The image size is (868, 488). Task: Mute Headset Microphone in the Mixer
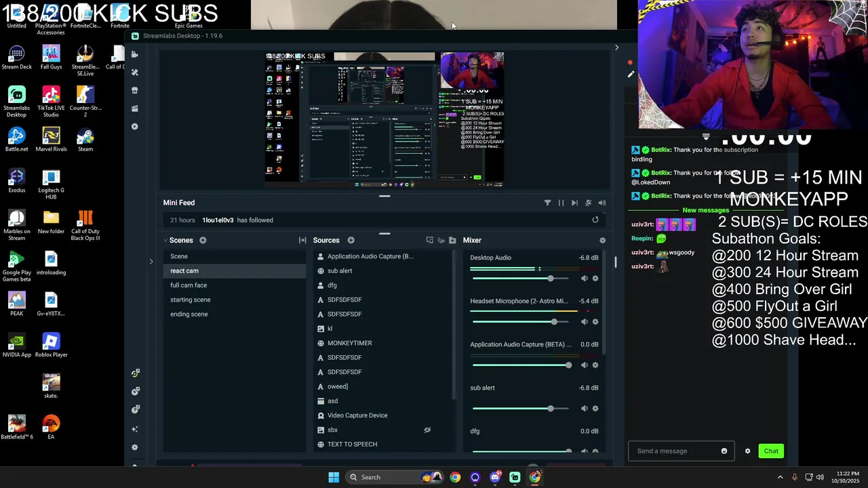pyautogui.click(x=584, y=322)
